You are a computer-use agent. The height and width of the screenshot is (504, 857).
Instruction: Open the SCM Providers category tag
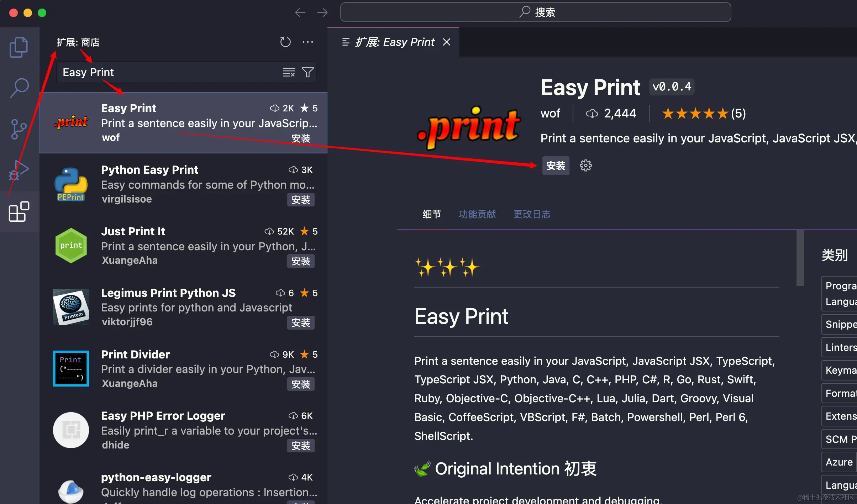click(x=840, y=439)
